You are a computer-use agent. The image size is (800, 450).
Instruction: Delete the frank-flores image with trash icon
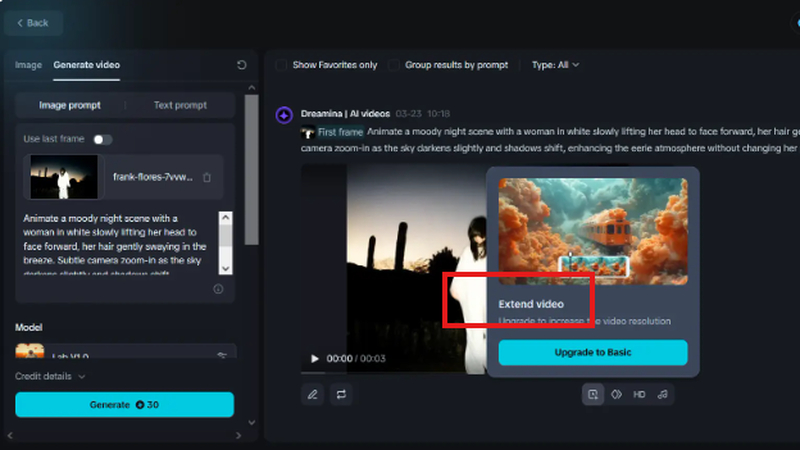[x=207, y=178]
